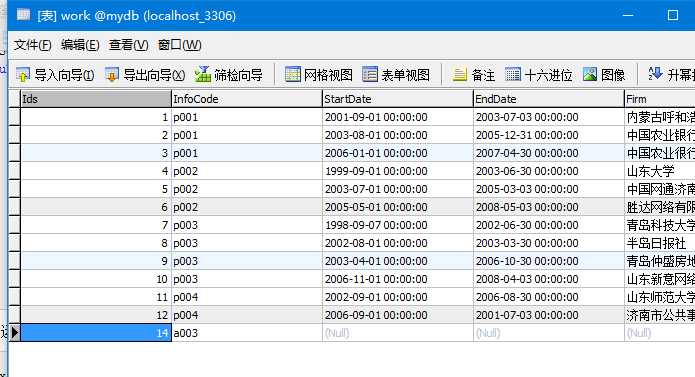Switch to 表单视图 form view icon
The image size is (695, 377).
click(370, 74)
